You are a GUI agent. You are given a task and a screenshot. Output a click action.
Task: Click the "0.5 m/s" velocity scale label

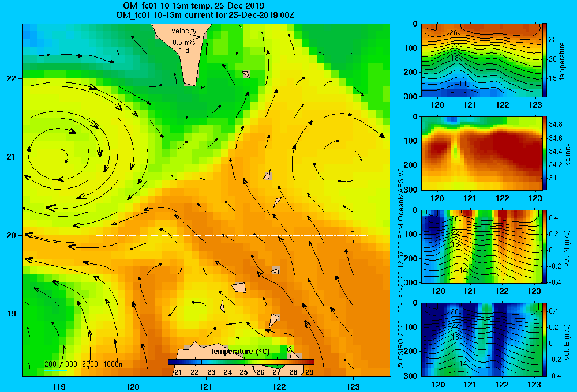(184, 43)
